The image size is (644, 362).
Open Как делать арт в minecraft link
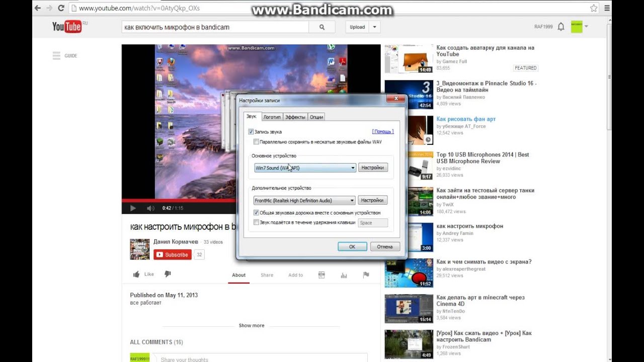(480, 301)
